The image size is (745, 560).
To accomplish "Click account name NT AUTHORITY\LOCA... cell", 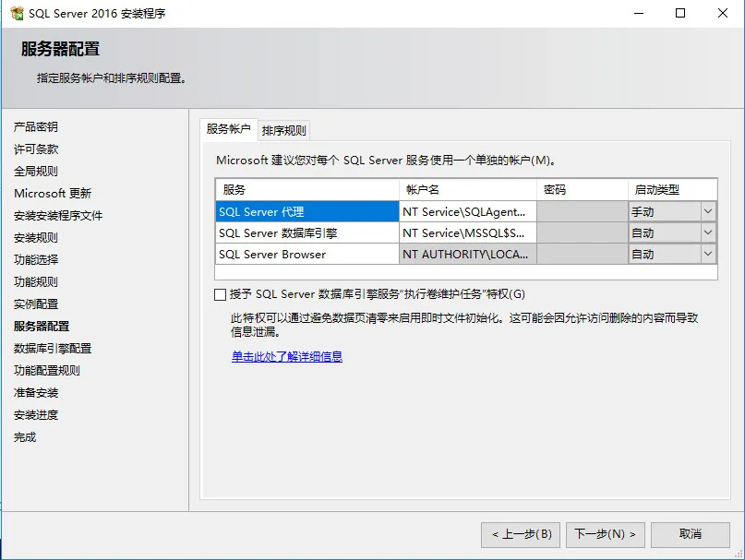I will [x=468, y=254].
